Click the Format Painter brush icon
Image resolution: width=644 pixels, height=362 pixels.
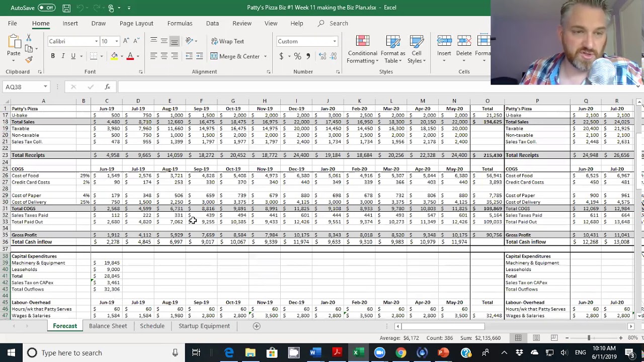(29, 59)
